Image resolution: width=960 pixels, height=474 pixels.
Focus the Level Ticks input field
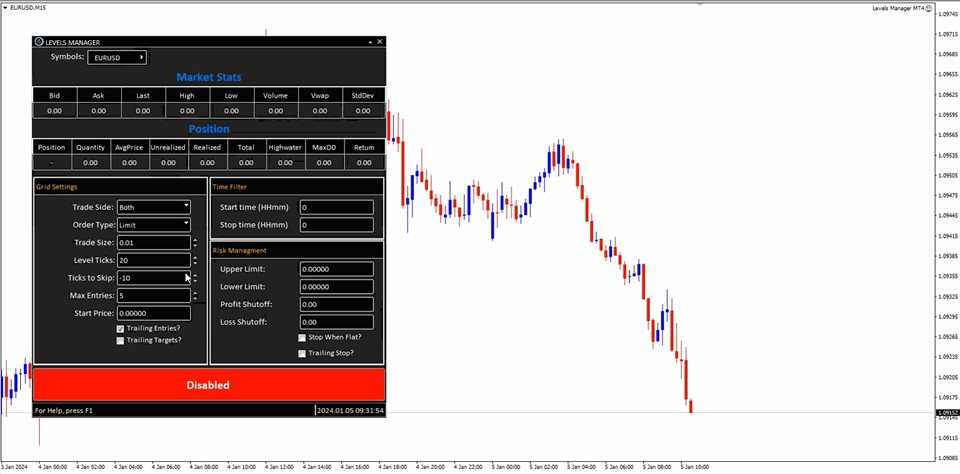153,260
